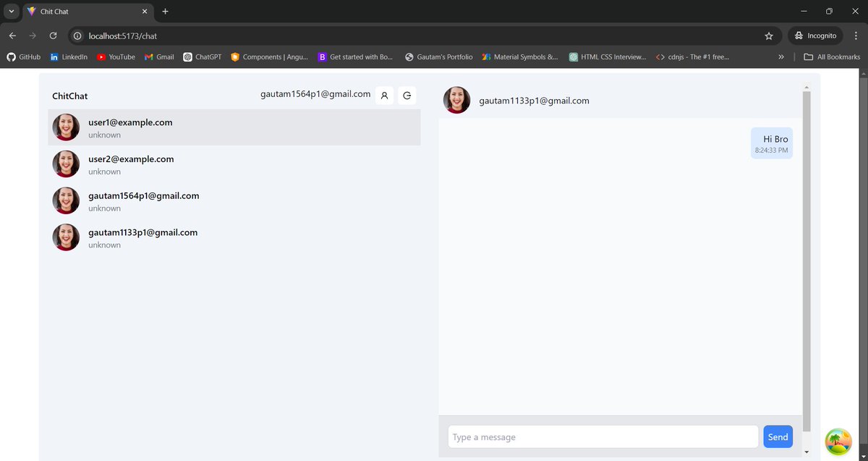Click gautam1564p1@gmail.com's avatar in contact list
This screenshot has height=461, width=868.
pos(66,200)
